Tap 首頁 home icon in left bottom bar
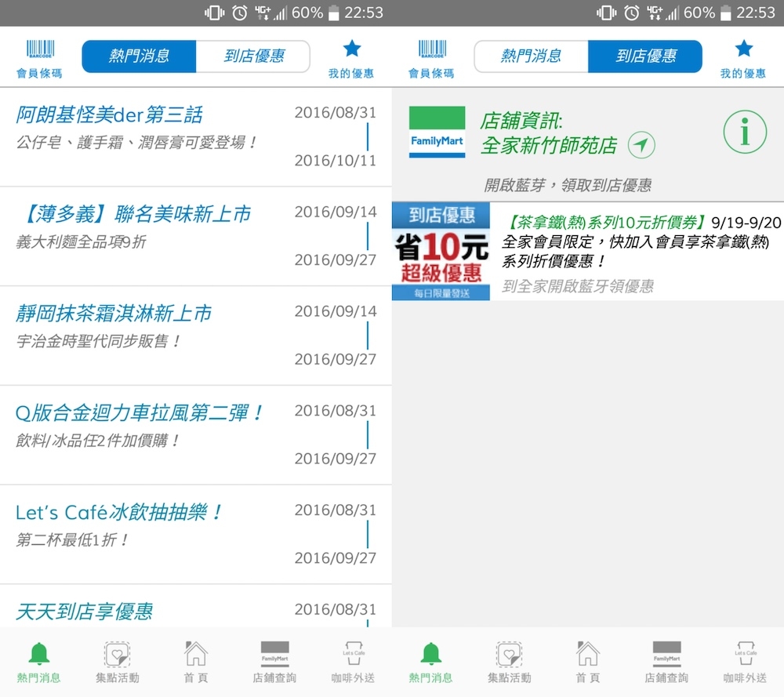The width and height of the screenshot is (784, 697). pyautogui.click(x=196, y=654)
